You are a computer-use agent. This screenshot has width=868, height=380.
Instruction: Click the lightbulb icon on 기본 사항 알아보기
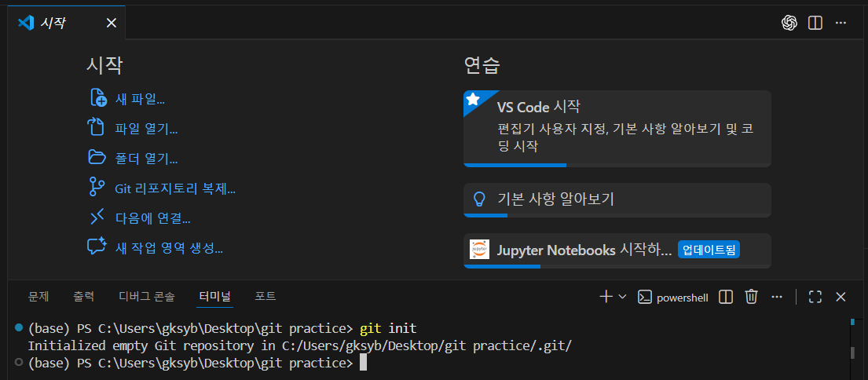pyautogui.click(x=479, y=199)
